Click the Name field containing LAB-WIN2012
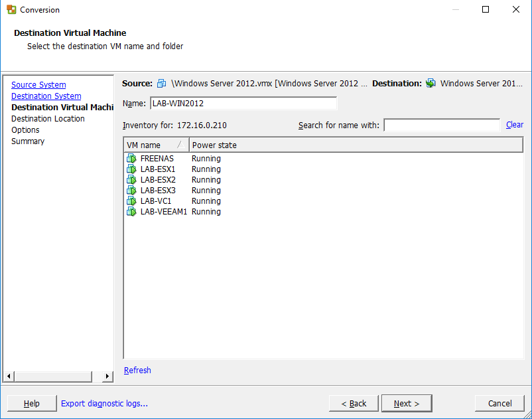Image resolution: width=532 pixels, height=419 pixels. click(243, 104)
